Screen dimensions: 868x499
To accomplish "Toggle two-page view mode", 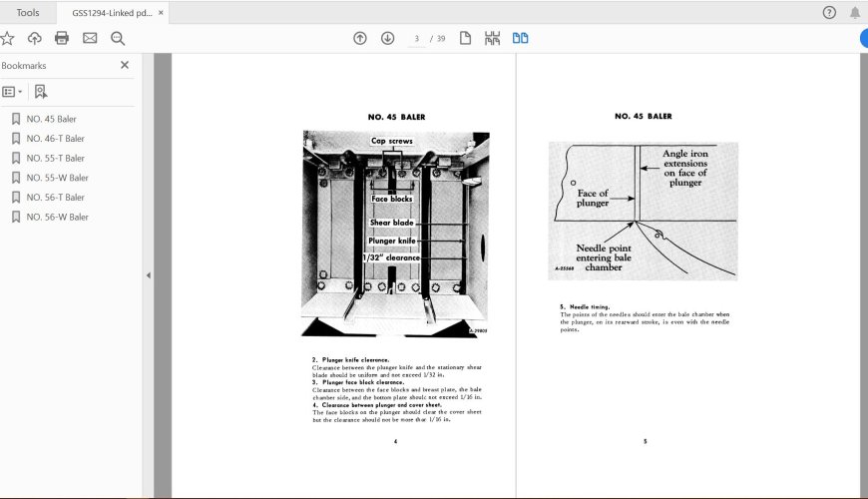I will (520, 38).
